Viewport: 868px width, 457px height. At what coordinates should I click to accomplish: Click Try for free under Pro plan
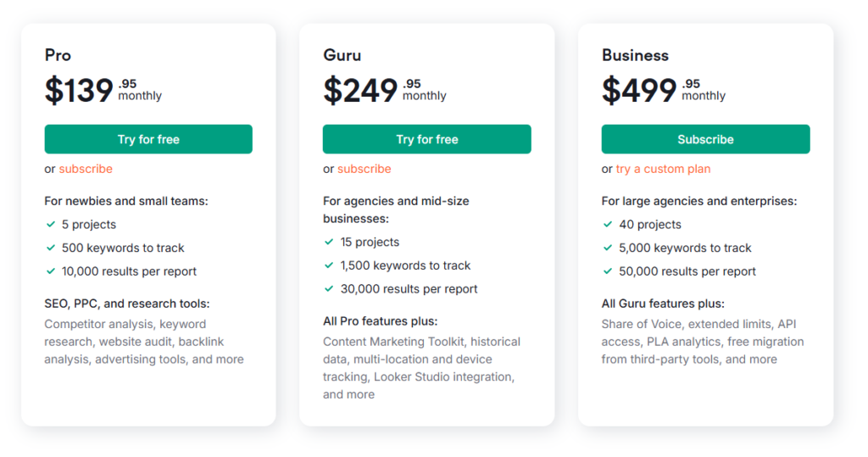click(148, 139)
